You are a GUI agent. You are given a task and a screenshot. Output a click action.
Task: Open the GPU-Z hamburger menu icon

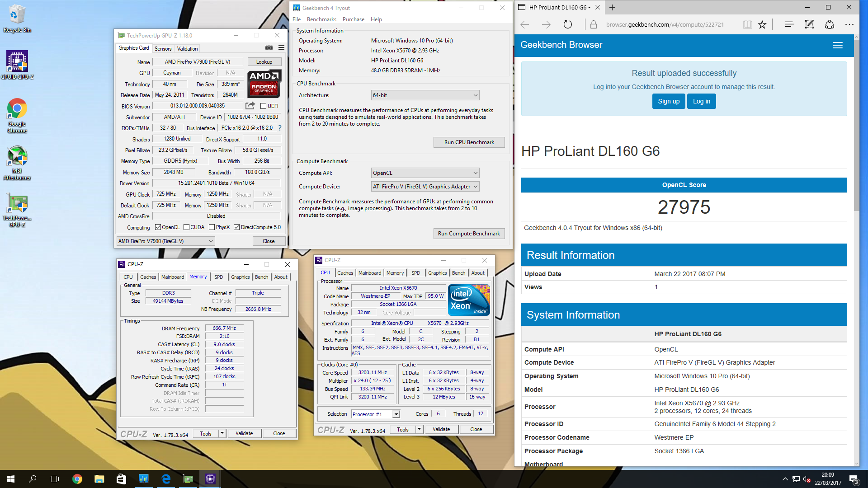coord(281,47)
